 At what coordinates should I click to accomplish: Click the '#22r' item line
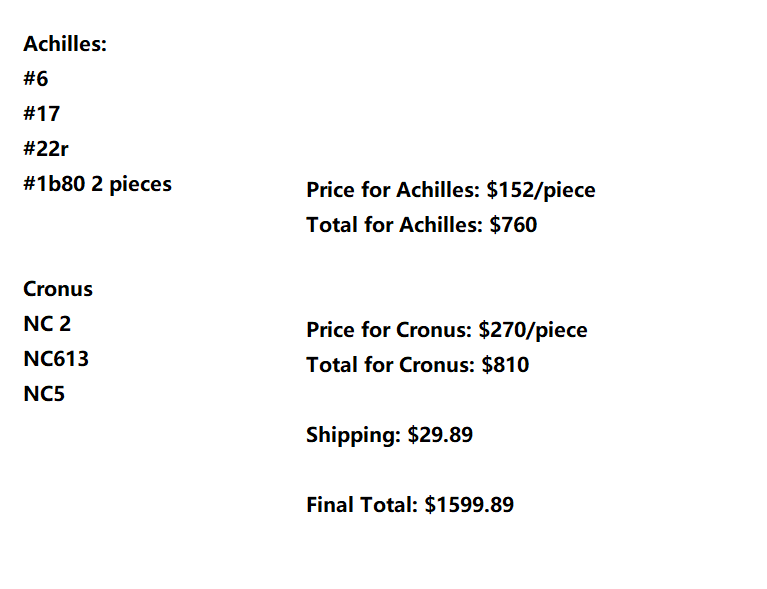(46, 150)
